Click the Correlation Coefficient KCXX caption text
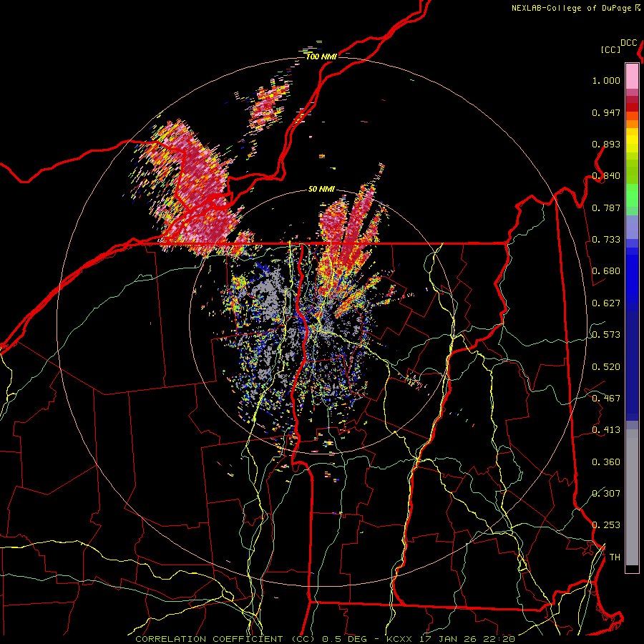Screen dimensions: 644x644 coord(325,639)
